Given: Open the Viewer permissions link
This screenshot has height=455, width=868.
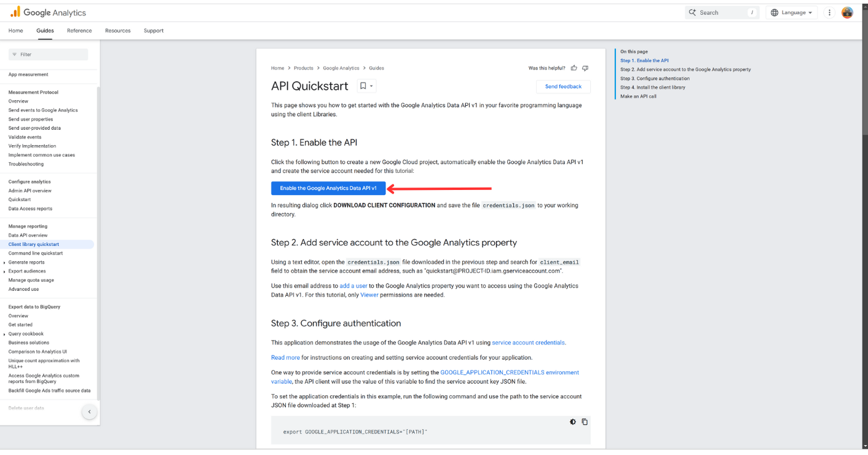Looking at the screenshot, I should click(369, 295).
